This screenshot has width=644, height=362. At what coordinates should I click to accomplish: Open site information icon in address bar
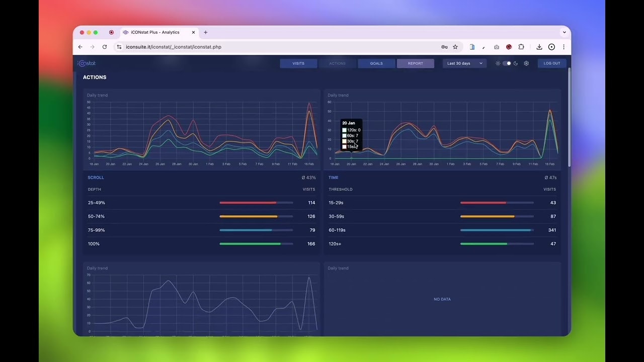click(119, 47)
